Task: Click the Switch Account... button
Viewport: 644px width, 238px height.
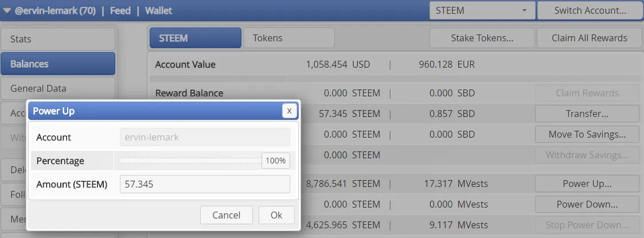Action: (590, 10)
